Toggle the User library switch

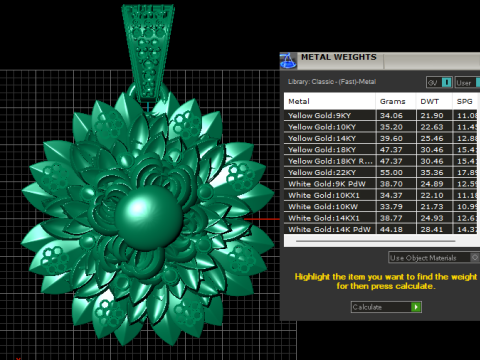coord(467,82)
